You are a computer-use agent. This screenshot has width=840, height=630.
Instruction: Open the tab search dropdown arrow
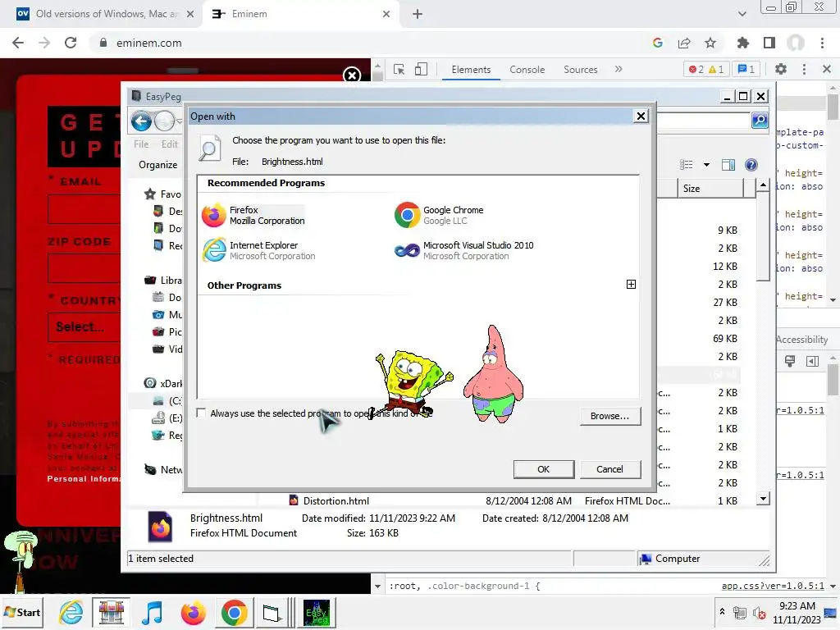(x=742, y=14)
